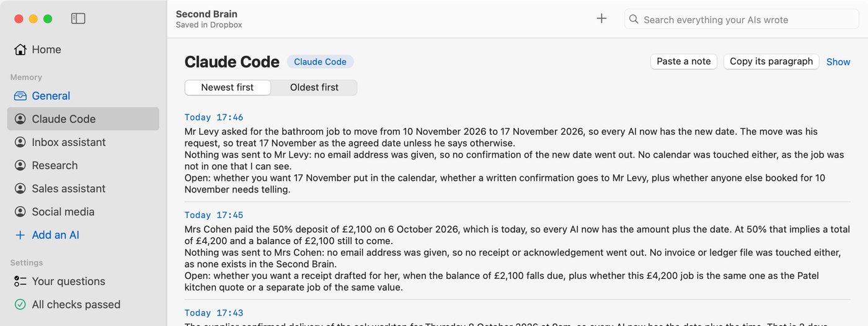The height and width of the screenshot is (326, 868).
Task: Click the Today 17:46 timestamp
Action: pyautogui.click(x=214, y=117)
